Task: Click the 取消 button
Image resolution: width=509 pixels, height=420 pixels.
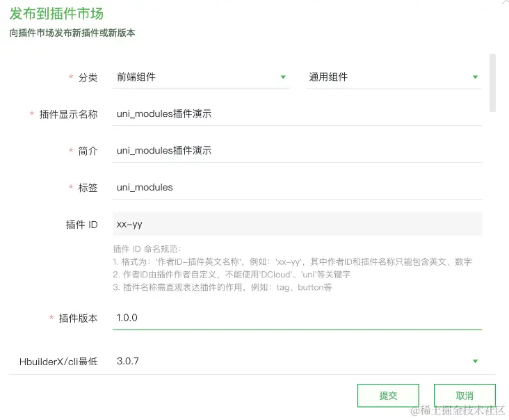Action: pyautogui.click(x=464, y=396)
